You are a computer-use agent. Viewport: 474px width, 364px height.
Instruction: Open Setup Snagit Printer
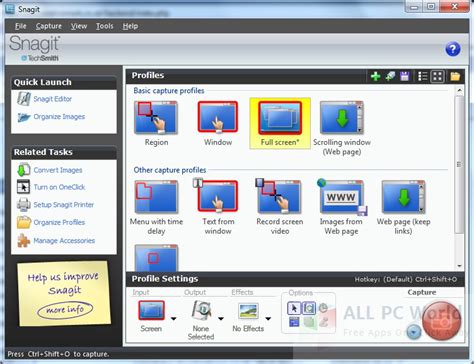[x=64, y=205]
